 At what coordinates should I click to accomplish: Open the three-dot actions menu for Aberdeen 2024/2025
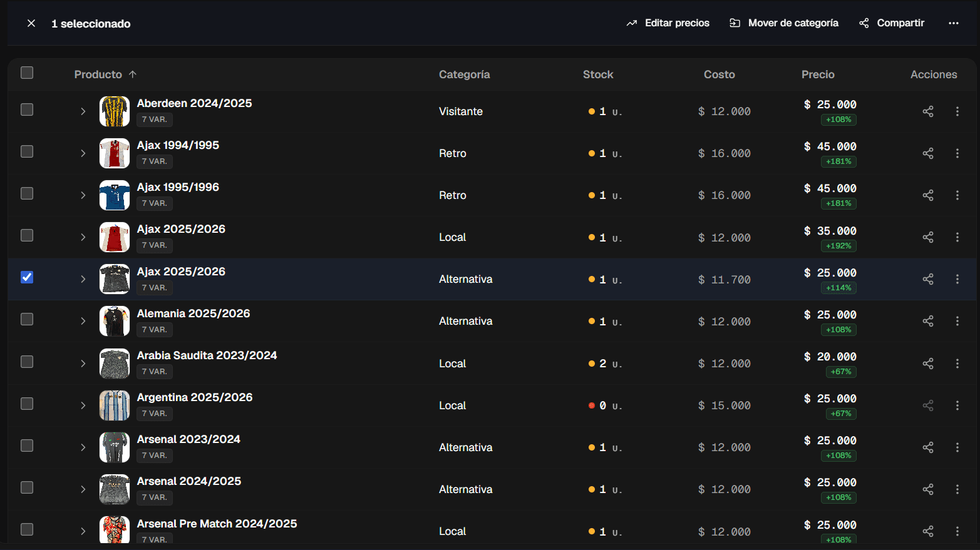click(957, 111)
